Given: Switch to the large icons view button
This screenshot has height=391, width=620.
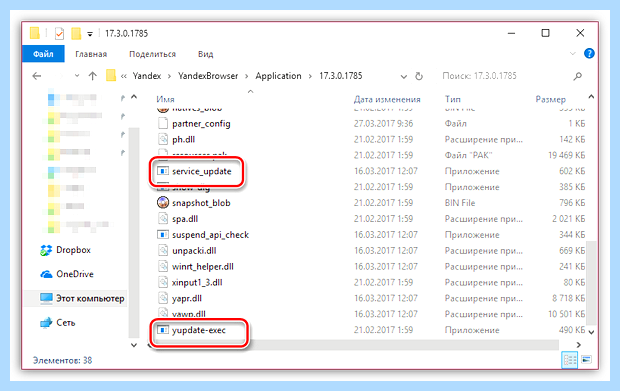Looking at the screenshot, I should pyautogui.click(x=586, y=360).
